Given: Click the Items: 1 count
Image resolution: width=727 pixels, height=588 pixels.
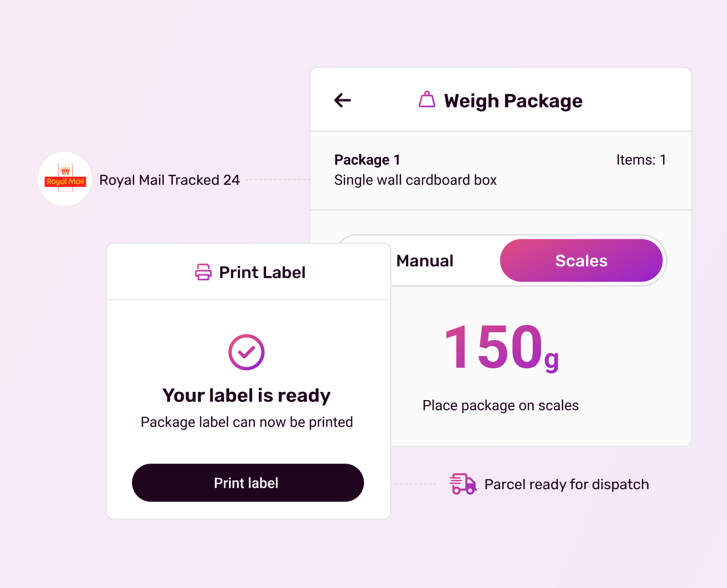Looking at the screenshot, I should click(641, 160).
